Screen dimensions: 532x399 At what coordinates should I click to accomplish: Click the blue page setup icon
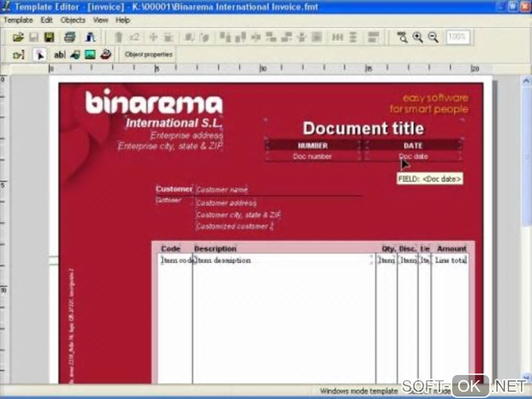[x=90, y=37]
